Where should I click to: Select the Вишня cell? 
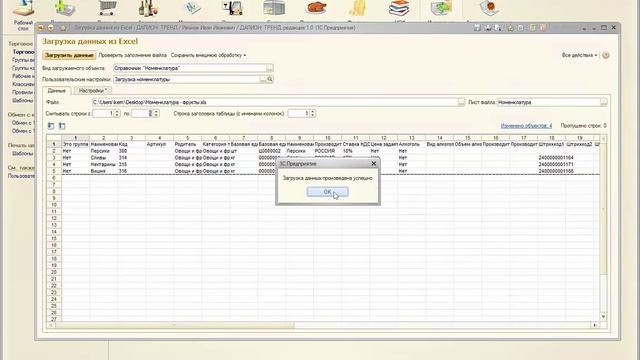pos(103,171)
